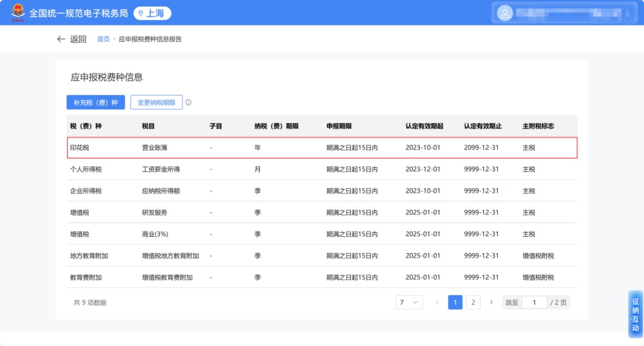Open the 征纳互动 floating widget
The height and width of the screenshot is (346, 644).
click(635, 314)
